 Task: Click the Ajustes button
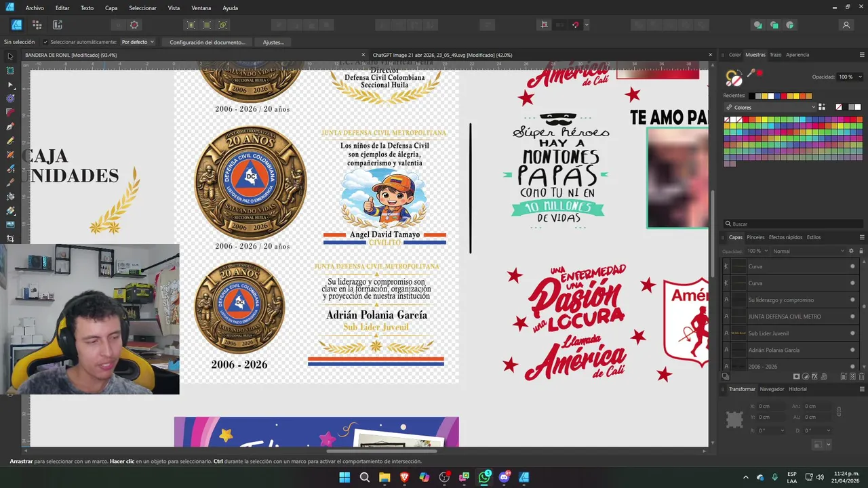click(273, 42)
